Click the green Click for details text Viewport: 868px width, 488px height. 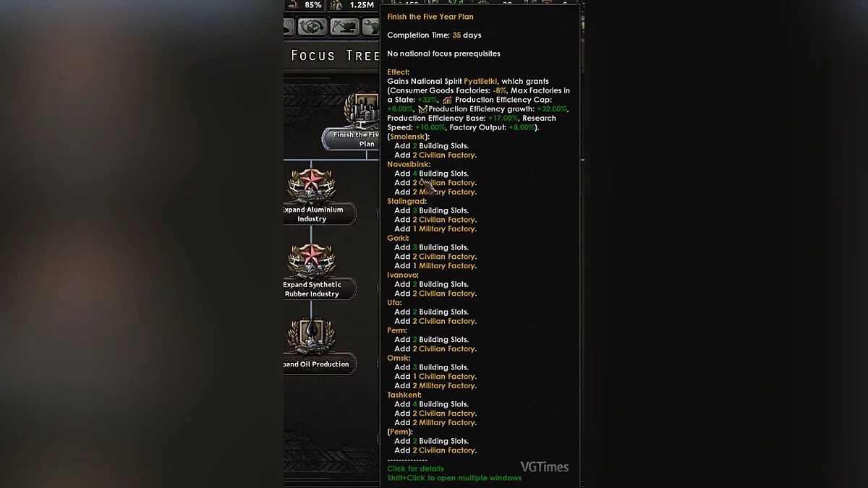[415, 468]
